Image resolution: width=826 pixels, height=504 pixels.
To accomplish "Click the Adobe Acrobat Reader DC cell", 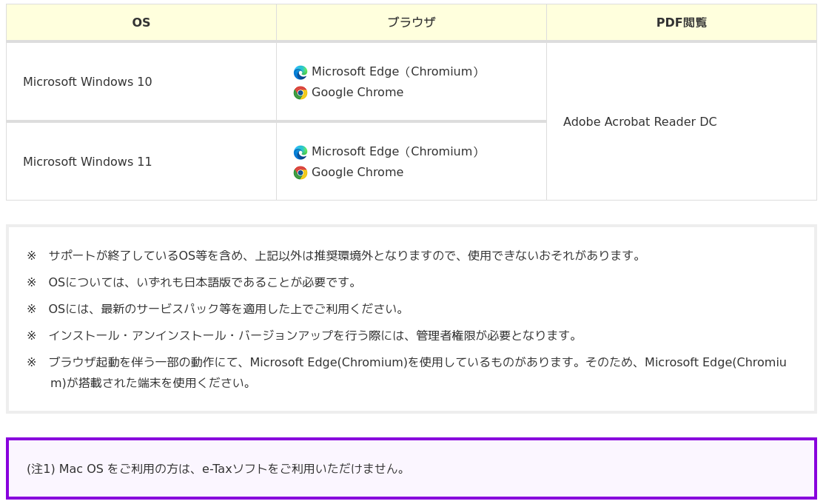I will click(682, 121).
